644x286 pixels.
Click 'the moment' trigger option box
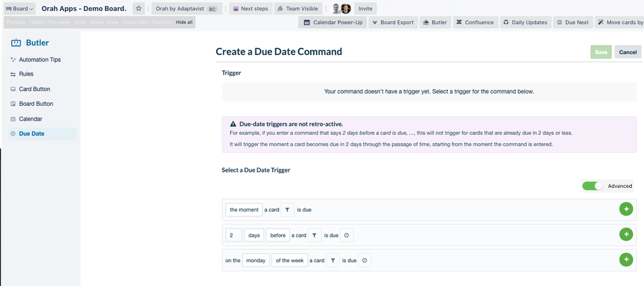pos(244,210)
